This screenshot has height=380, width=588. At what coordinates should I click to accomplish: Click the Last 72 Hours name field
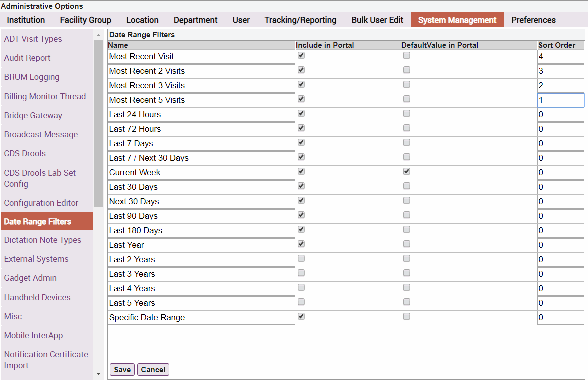click(202, 129)
